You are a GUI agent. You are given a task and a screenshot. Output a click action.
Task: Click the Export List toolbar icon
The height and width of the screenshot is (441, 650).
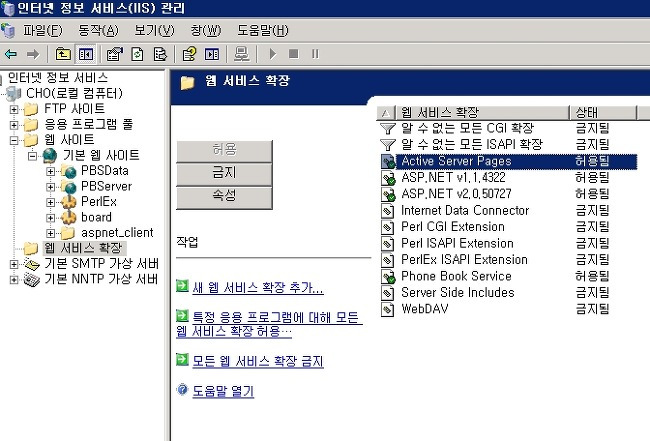(x=160, y=54)
